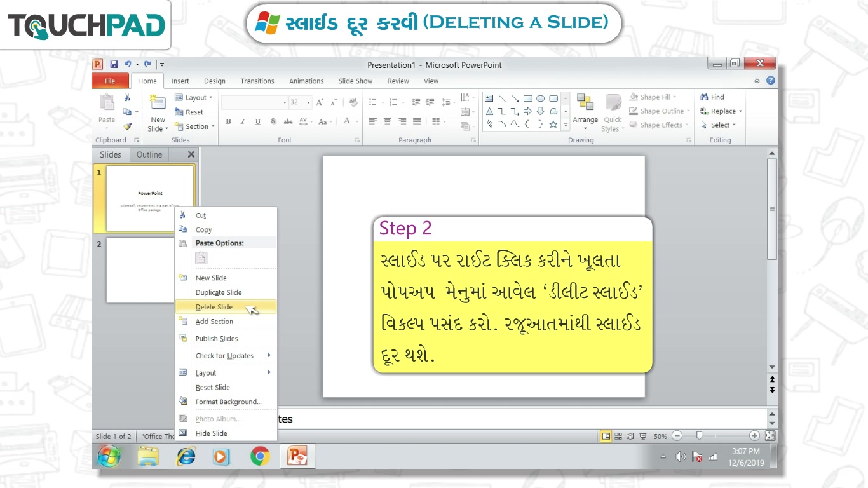Click Decrease List Level icon
This screenshot has height=488, width=868.
[x=416, y=102]
